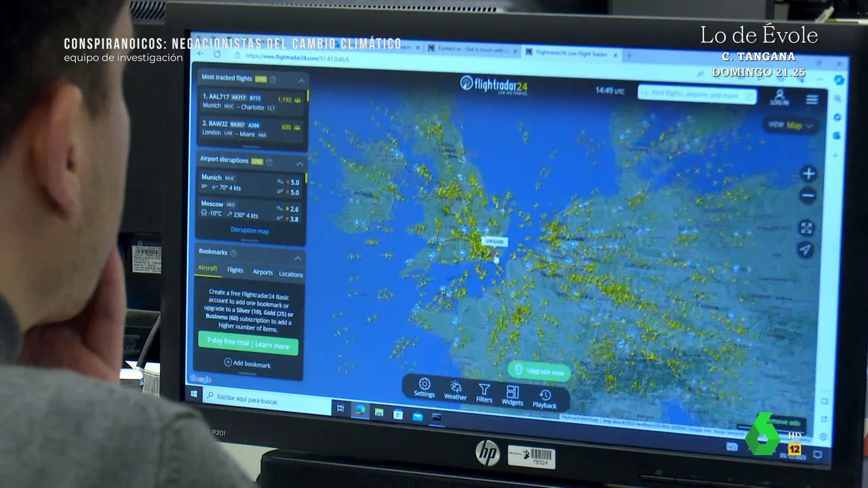Click the browser back arrow
The image size is (868, 488).
point(201,54)
